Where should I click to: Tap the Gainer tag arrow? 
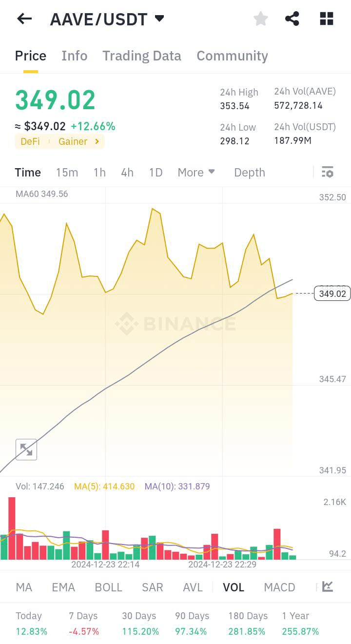97,141
